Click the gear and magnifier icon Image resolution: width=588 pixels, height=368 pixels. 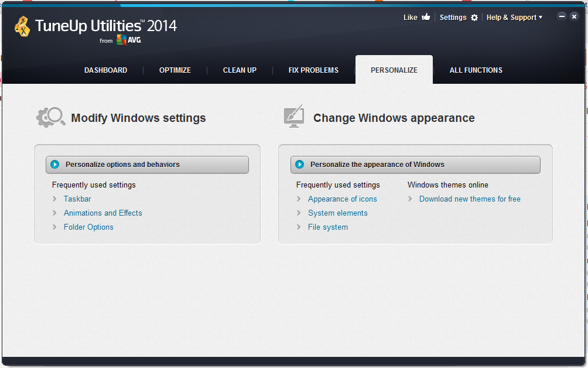click(50, 117)
